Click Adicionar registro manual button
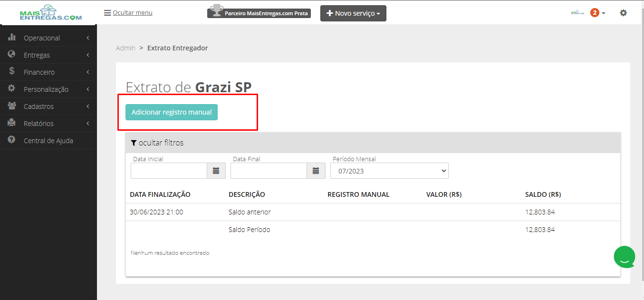The width and height of the screenshot is (644, 300). (172, 112)
